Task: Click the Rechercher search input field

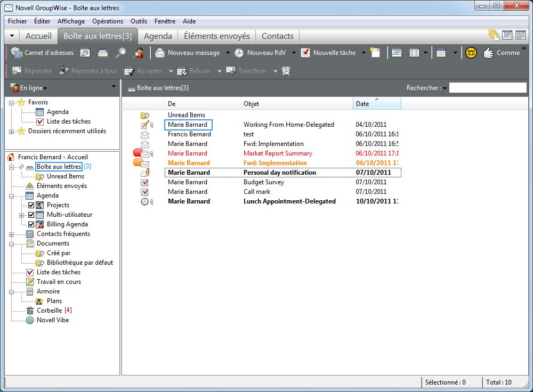Action: tap(487, 88)
